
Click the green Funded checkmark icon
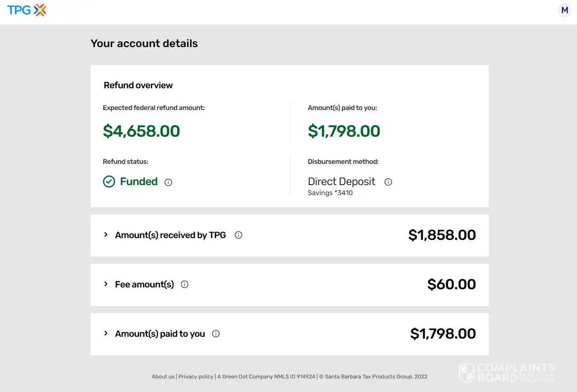(x=109, y=182)
